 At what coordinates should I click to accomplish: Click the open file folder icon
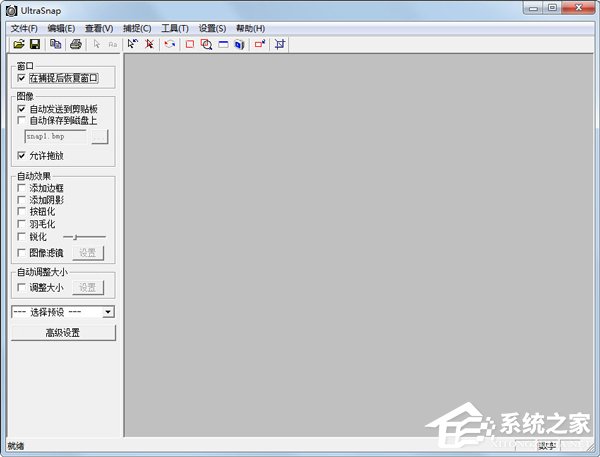[19, 44]
